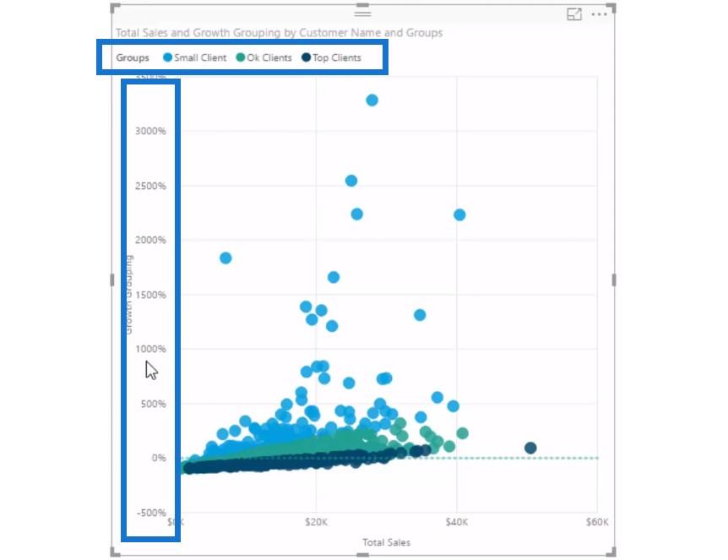
Task: Click the 2500% y-axis label
Action: pyautogui.click(x=150, y=186)
